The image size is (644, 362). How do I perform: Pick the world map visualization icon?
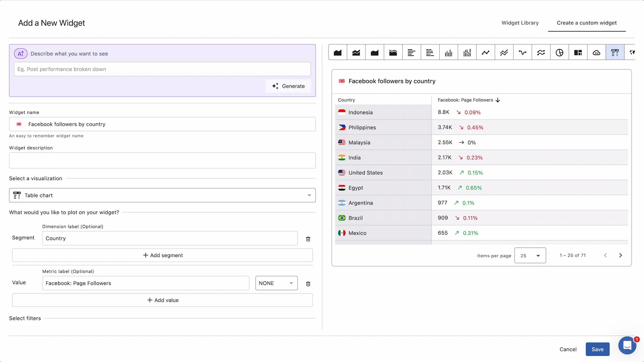coord(632,52)
